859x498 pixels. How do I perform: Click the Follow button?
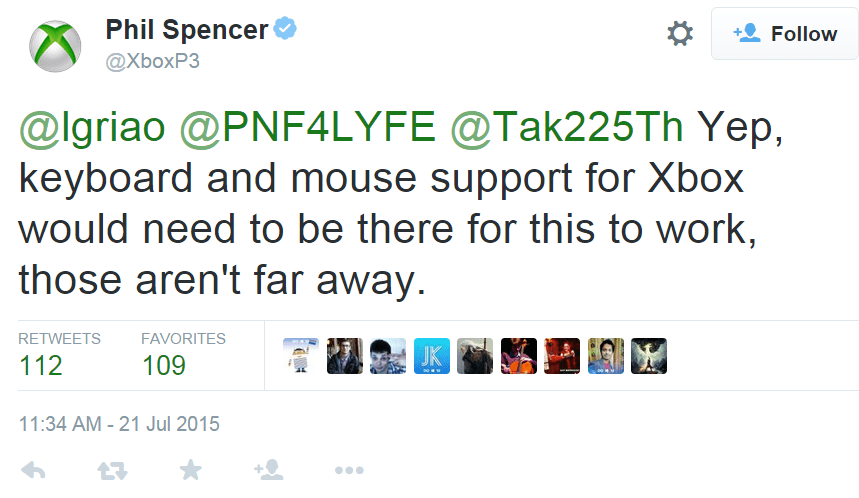(x=785, y=34)
